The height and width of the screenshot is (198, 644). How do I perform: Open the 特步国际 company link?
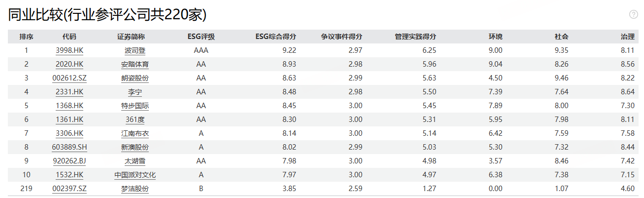tap(135, 106)
